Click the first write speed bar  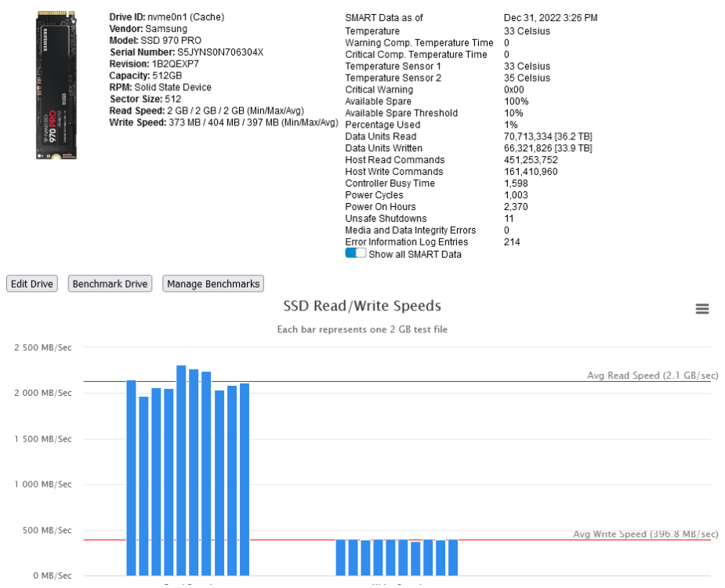pos(341,557)
